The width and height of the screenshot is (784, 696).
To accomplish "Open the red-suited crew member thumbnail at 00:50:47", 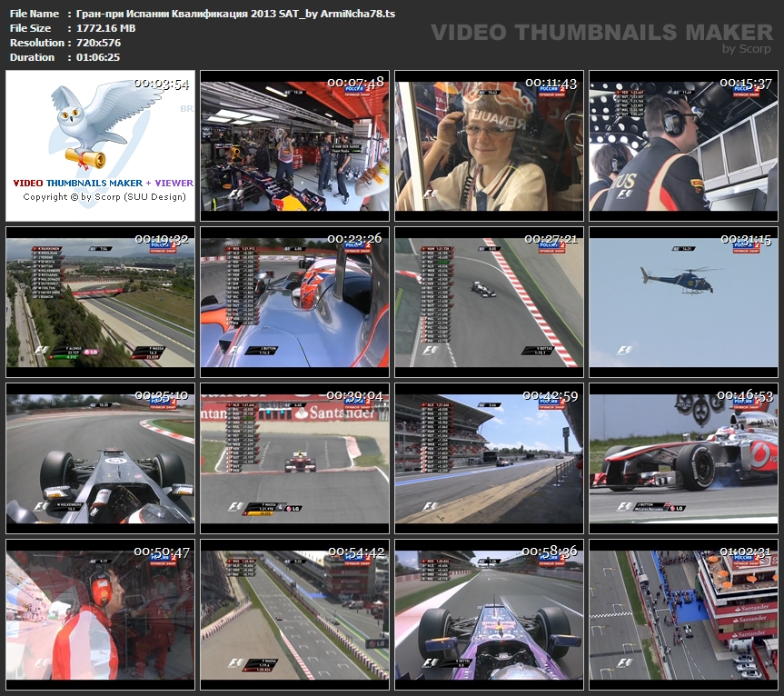I will pyautogui.click(x=100, y=614).
